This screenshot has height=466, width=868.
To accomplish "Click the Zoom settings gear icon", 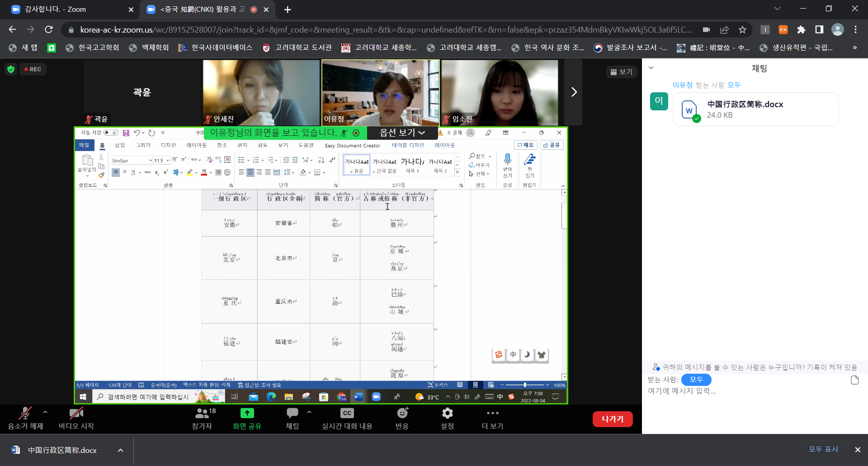I will 447,414.
